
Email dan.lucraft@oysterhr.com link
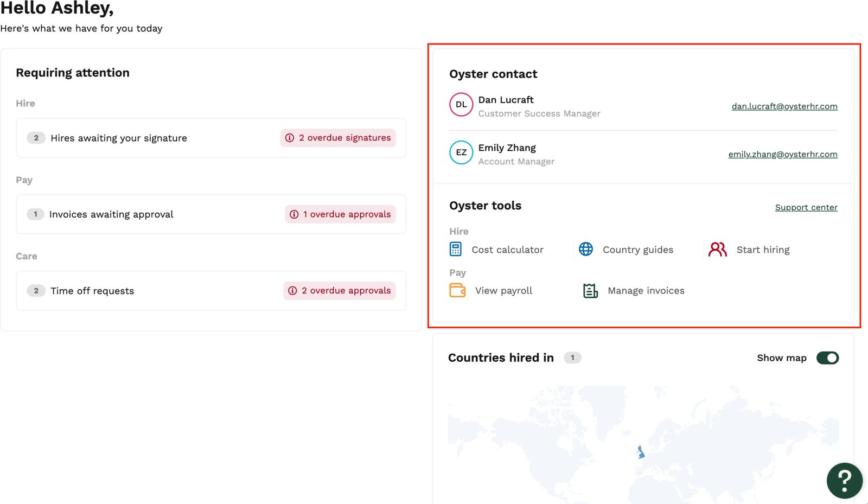pyautogui.click(x=784, y=106)
